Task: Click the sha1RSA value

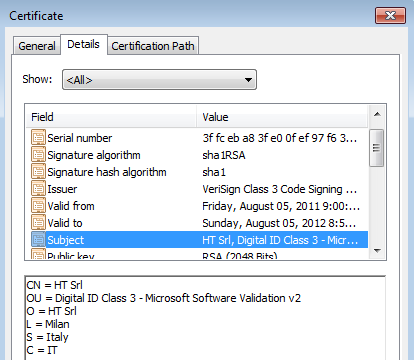Action: (224, 155)
